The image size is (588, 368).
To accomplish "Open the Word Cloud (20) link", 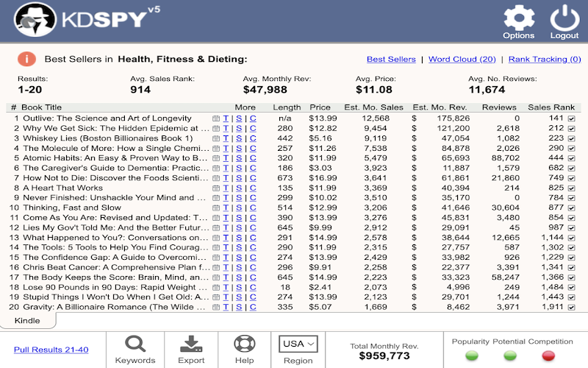I will [x=462, y=60].
